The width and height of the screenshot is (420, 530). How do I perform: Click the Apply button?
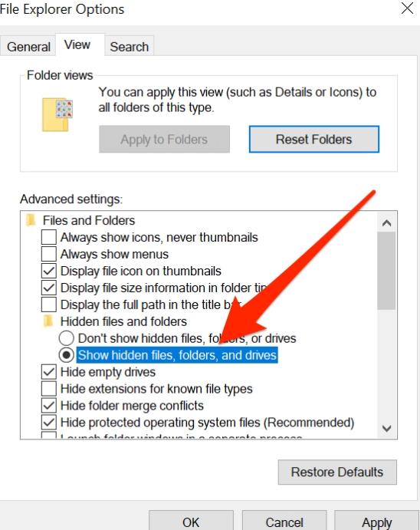(x=377, y=522)
